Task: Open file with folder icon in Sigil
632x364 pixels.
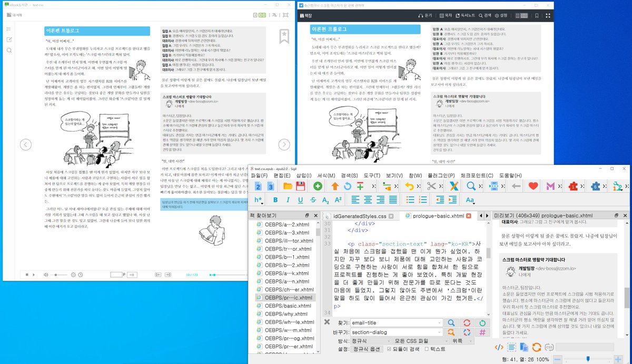Action: click(288, 186)
